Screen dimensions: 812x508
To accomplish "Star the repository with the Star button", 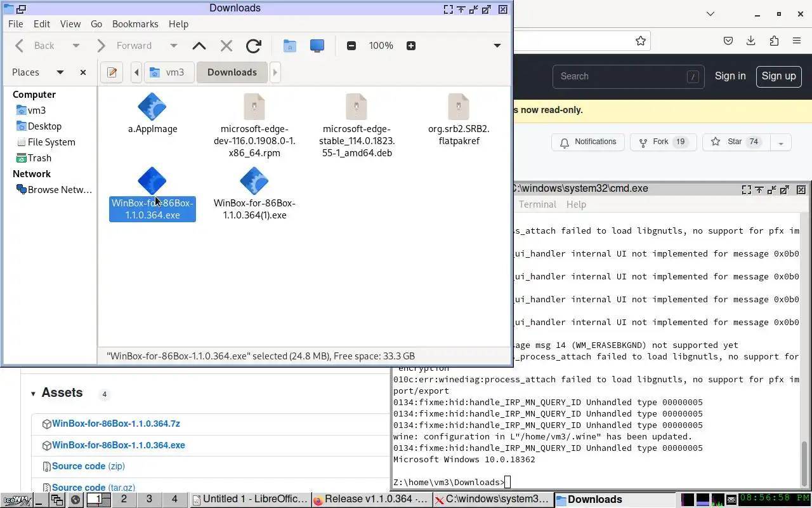I will [x=736, y=142].
